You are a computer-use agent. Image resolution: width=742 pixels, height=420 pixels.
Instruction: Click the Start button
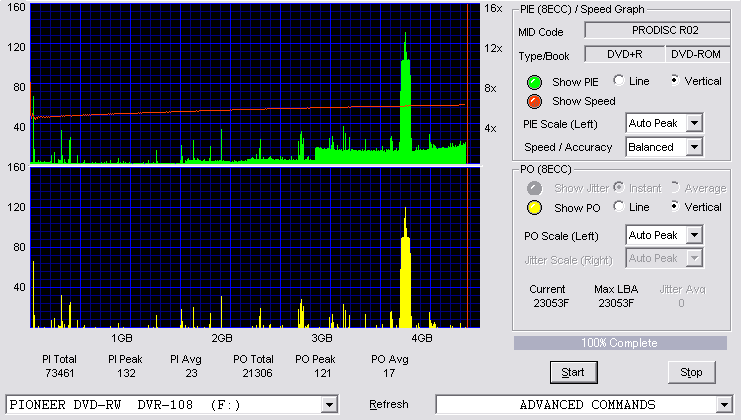point(574,372)
